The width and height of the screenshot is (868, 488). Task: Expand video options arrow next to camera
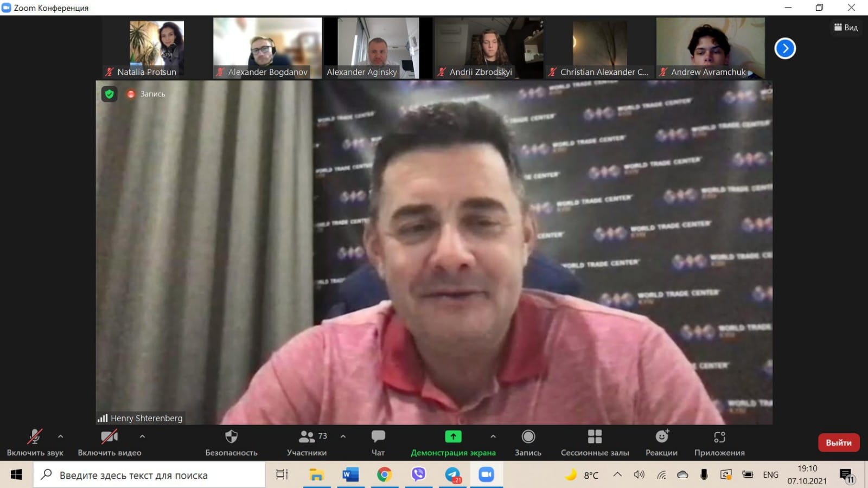(142, 436)
